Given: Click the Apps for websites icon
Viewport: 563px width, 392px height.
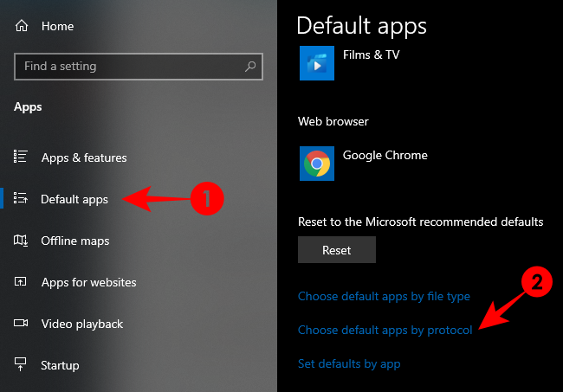Looking at the screenshot, I should [x=22, y=282].
